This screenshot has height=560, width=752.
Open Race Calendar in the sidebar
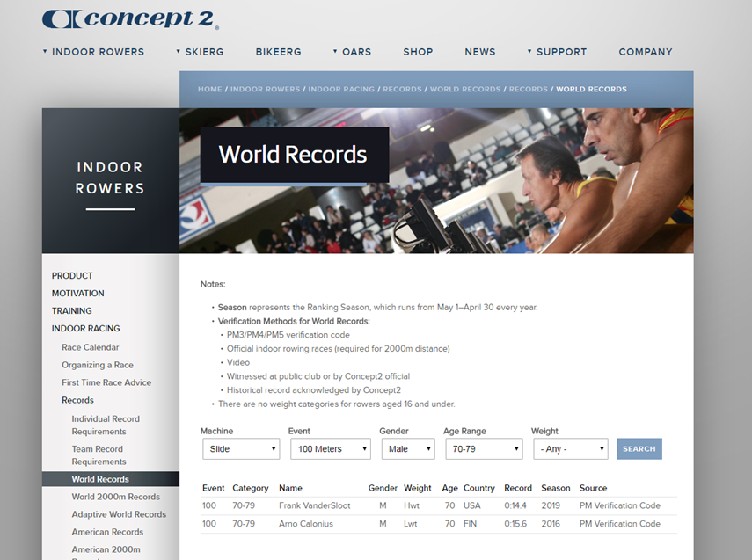pyautogui.click(x=90, y=347)
